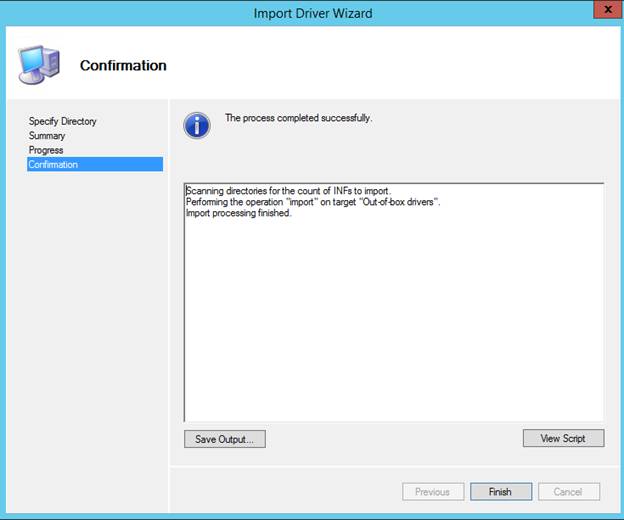Image resolution: width=624 pixels, height=520 pixels.
Task: Click the computer wizard icon in header
Action: pos(38,65)
